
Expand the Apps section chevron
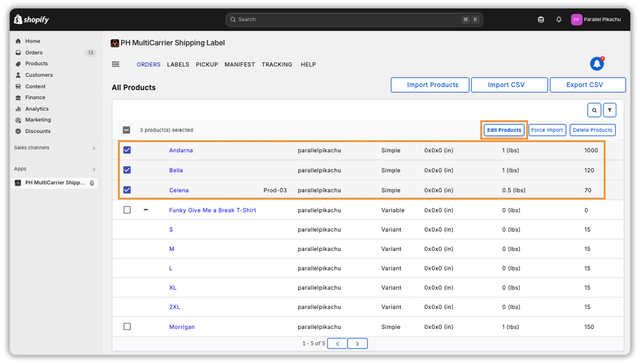[x=94, y=169]
